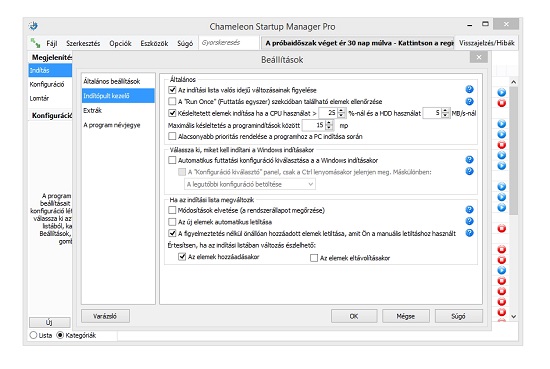Enable the Run Once section check option
The width and height of the screenshot is (550, 369).
(172, 102)
